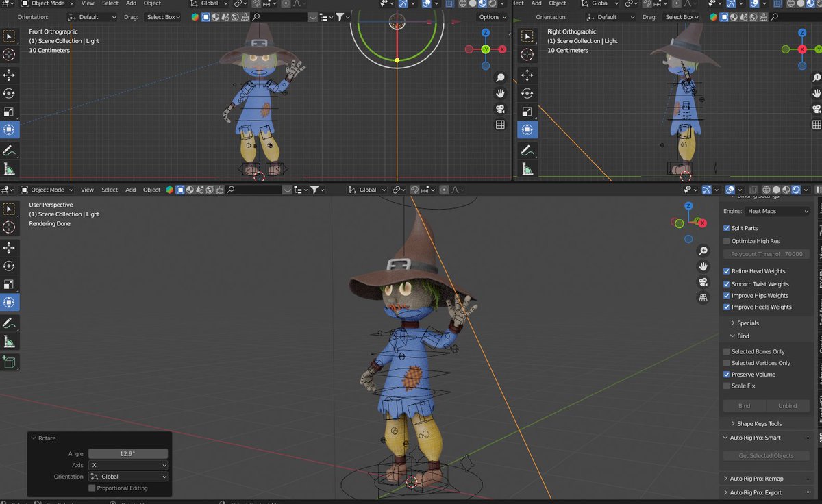Select the Add Cube tool in User Perspective viewport

(x=9, y=362)
